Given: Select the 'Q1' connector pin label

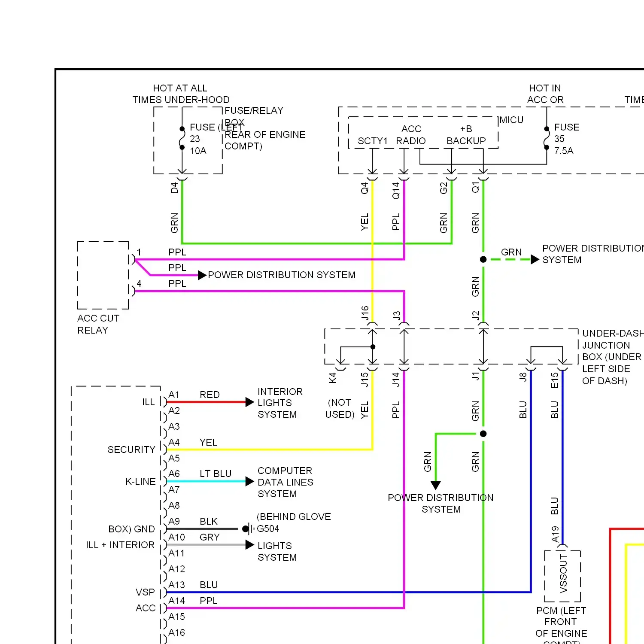Looking at the screenshot, I should pos(475,187).
